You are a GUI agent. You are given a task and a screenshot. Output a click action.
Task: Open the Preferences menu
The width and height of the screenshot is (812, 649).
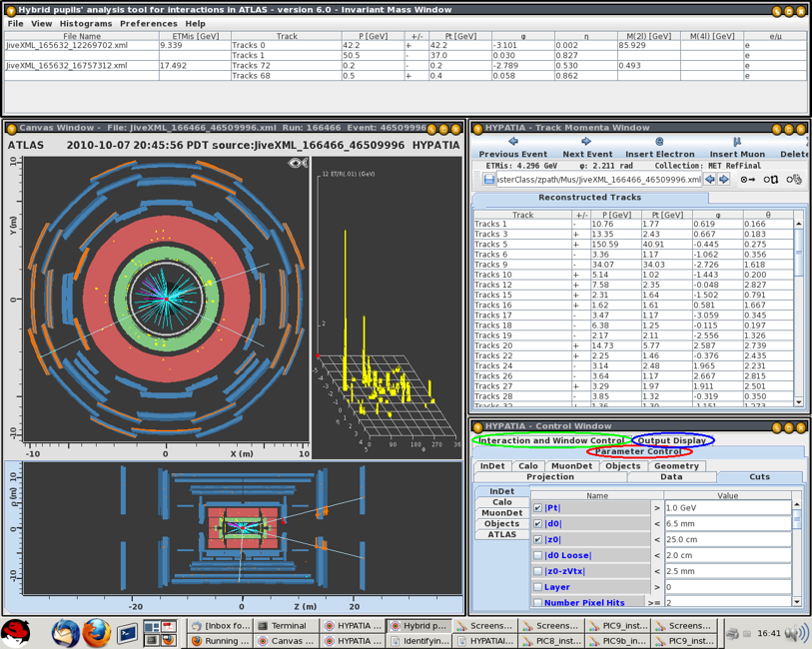[x=149, y=23]
